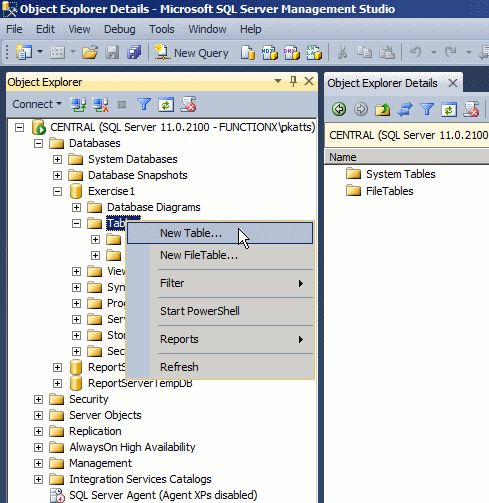Image resolution: width=489 pixels, height=503 pixels.
Task: Click the Undo arrow icon
Action: (x=416, y=52)
